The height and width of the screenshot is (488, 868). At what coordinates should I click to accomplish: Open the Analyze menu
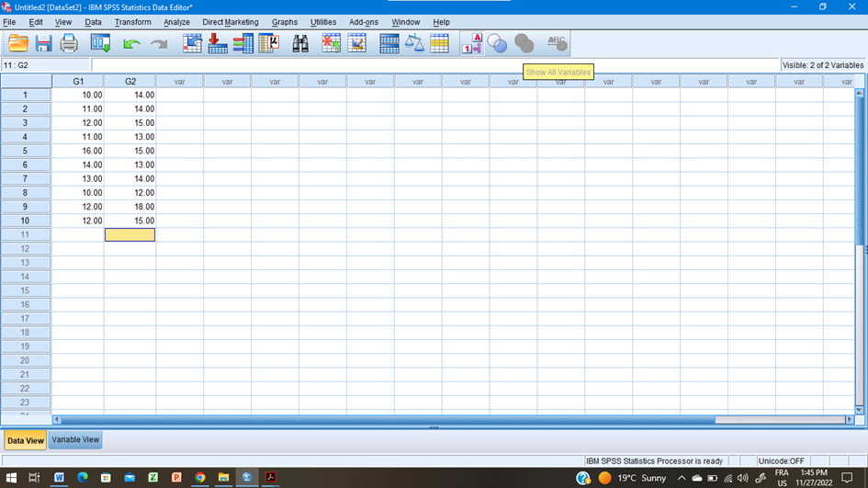pyautogui.click(x=176, y=22)
